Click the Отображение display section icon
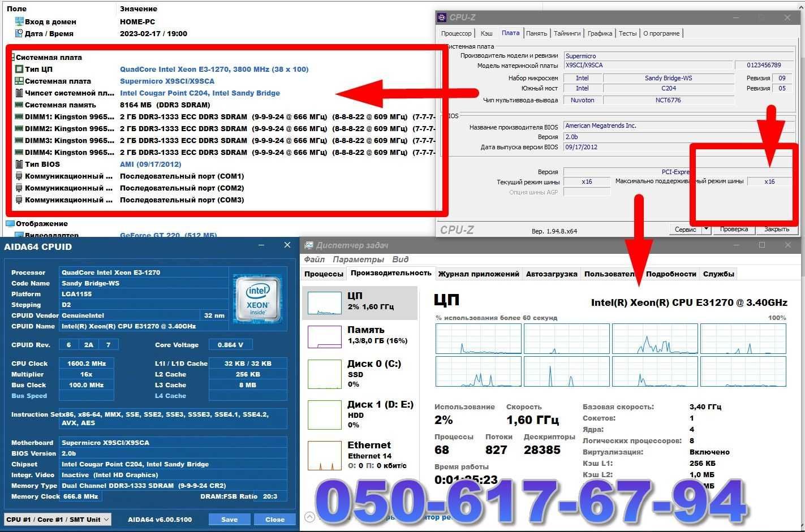 click(10, 224)
